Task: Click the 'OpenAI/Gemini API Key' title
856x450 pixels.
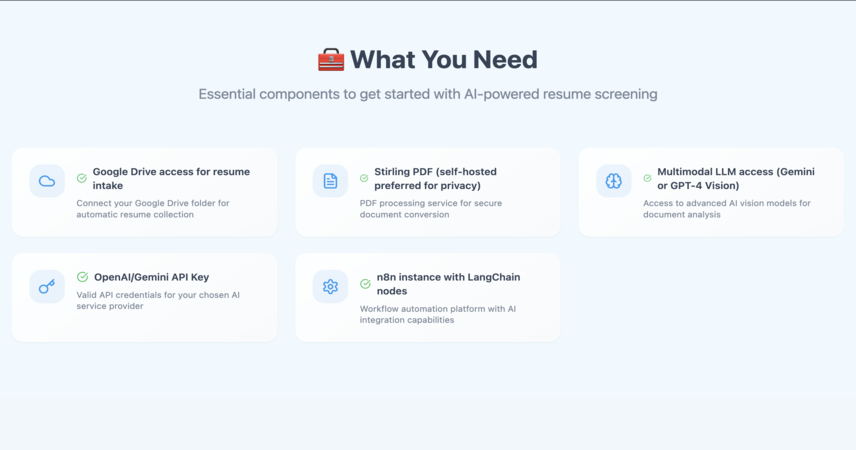Action: pyautogui.click(x=151, y=277)
